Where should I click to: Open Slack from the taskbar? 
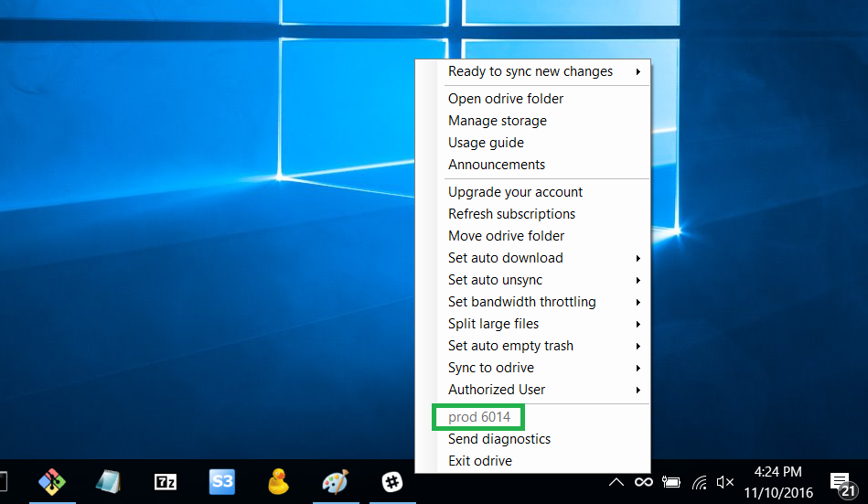[x=392, y=481]
